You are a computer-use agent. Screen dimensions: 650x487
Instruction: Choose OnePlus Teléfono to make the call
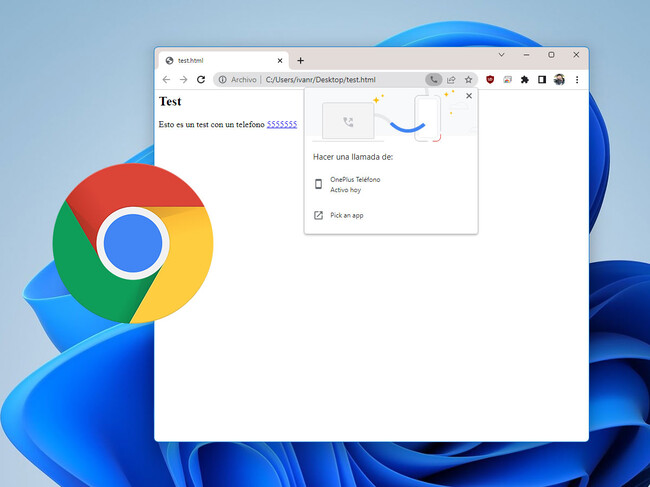tap(391, 184)
